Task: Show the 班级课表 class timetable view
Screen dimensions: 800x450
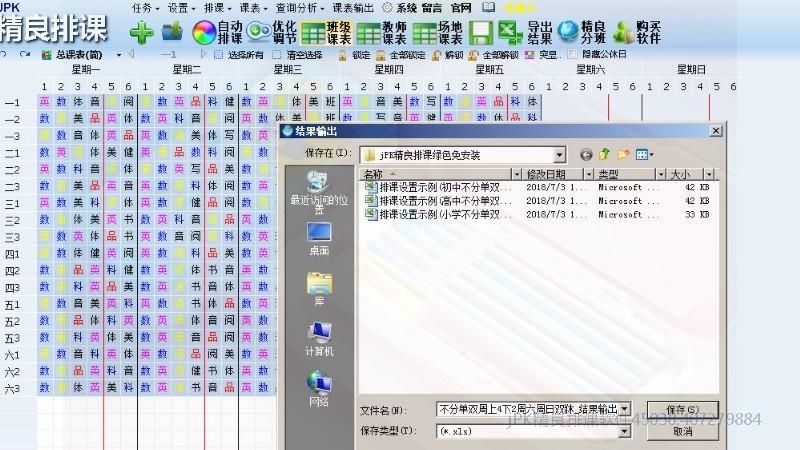Action: click(x=326, y=33)
